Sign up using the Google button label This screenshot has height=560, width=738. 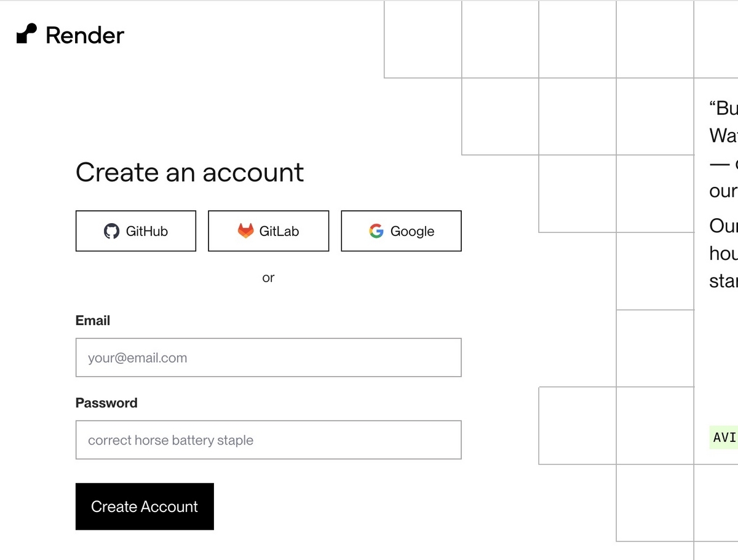pos(412,231)
